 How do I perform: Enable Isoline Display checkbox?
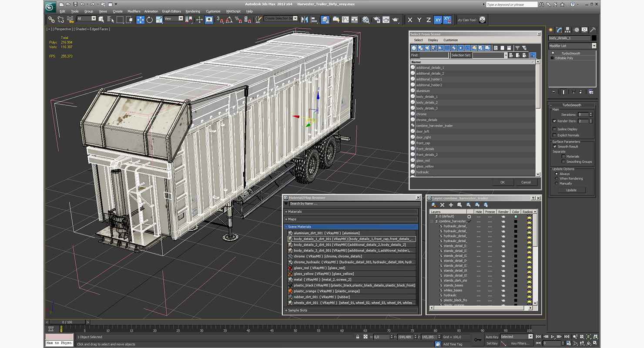tap(554, 129)
